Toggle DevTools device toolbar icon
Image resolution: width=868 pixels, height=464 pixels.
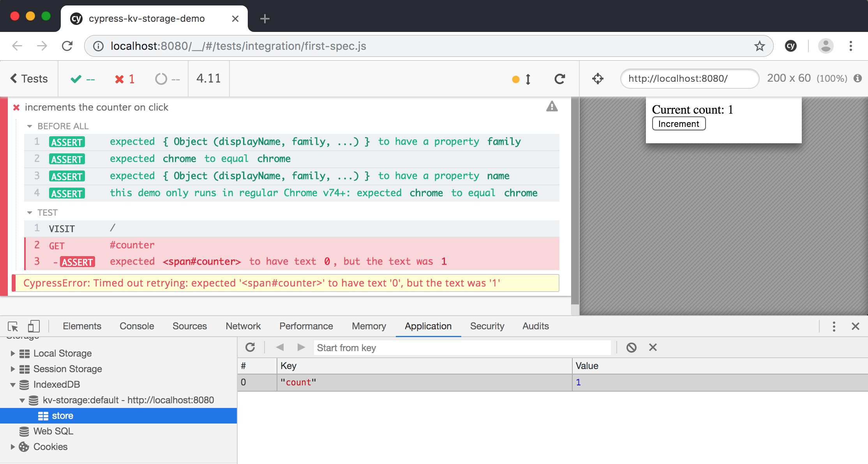tap(34, 326)
